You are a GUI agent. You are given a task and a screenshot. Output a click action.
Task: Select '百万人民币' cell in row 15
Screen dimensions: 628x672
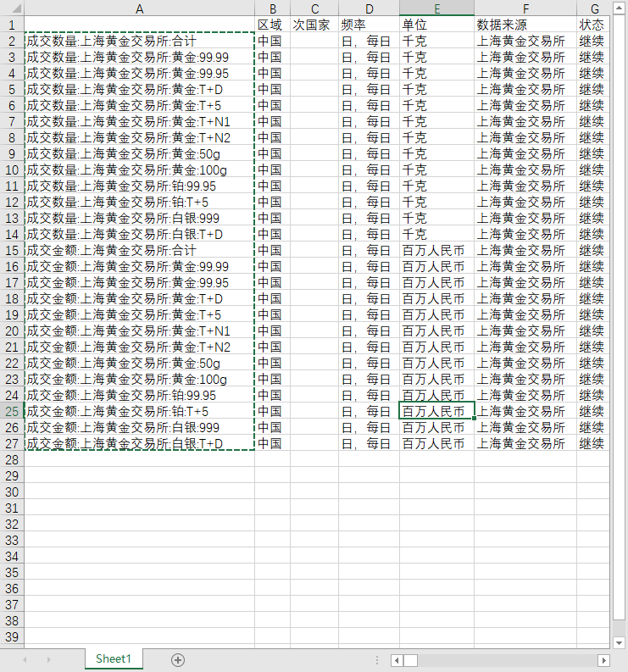436,250
